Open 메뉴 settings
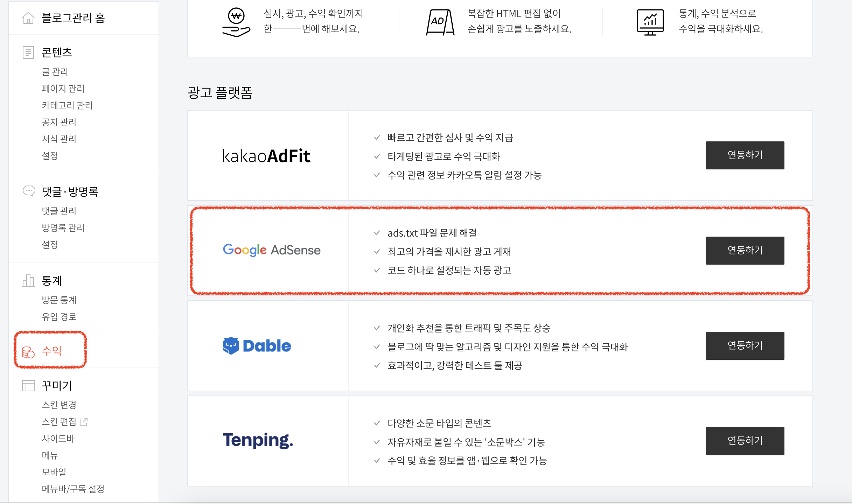This screenshot has width=852, height=504. click(50, 455)
